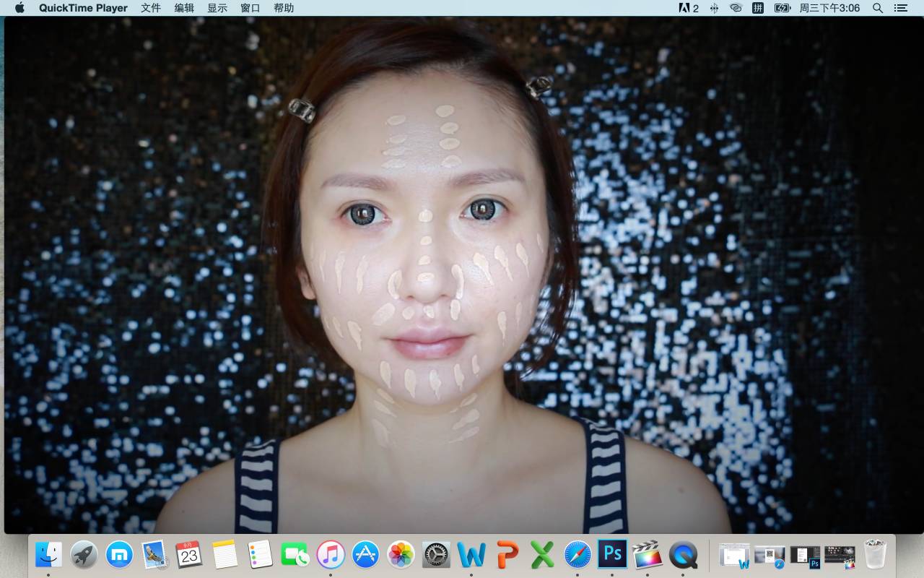Image resolution: width=924 pixels, height=578 pixels.
Task: Open Spotlight search
Action: [x=878, y=8]
